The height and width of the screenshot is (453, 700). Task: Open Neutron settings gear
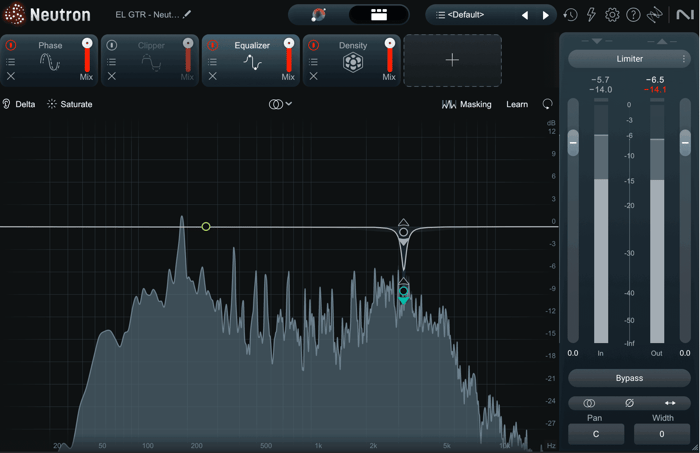coord(612,15)
